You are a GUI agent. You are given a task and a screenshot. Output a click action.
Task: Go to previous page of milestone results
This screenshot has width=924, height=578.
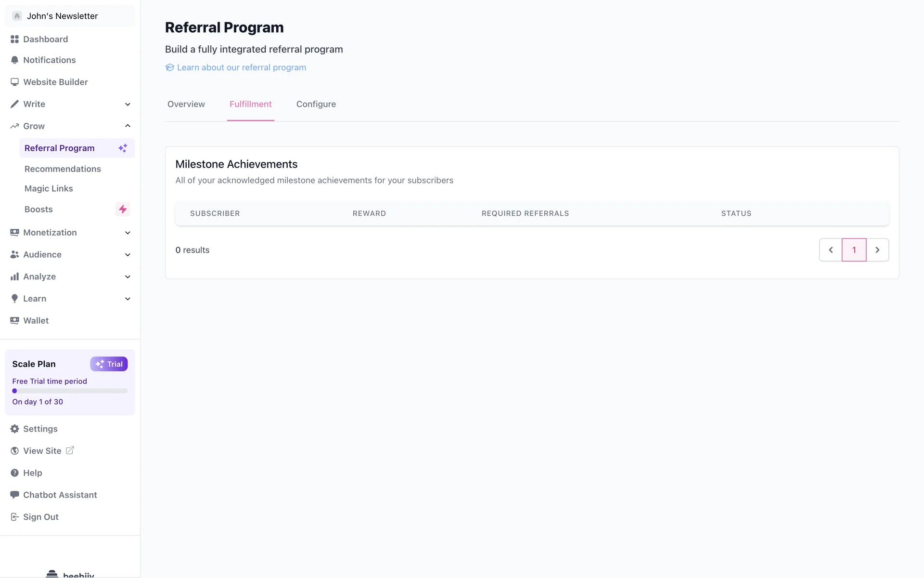pyautogui.click(x=831, y=250)
